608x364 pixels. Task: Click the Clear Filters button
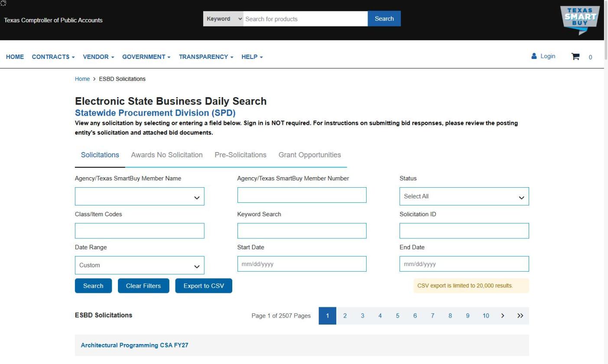click(x=143, y=286)
